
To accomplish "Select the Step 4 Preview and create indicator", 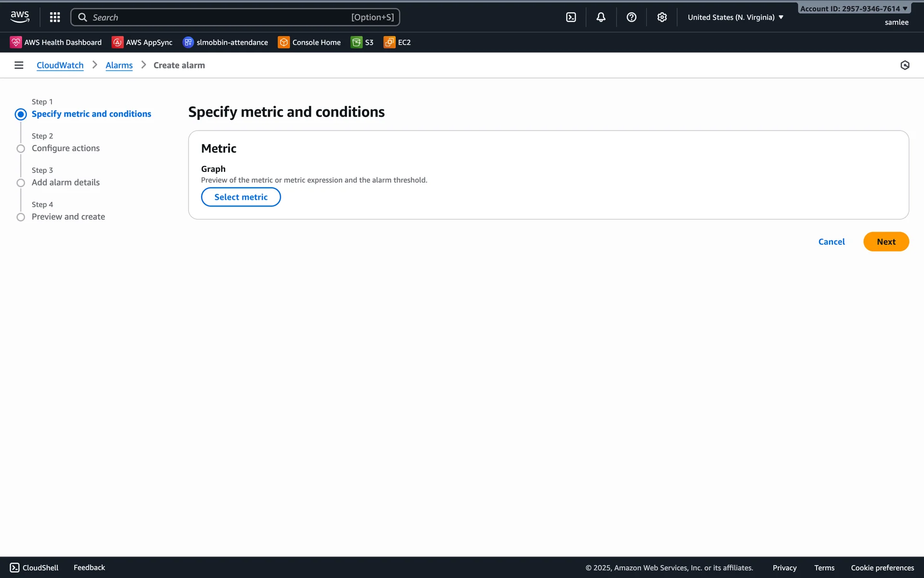I will pos(21,217).
